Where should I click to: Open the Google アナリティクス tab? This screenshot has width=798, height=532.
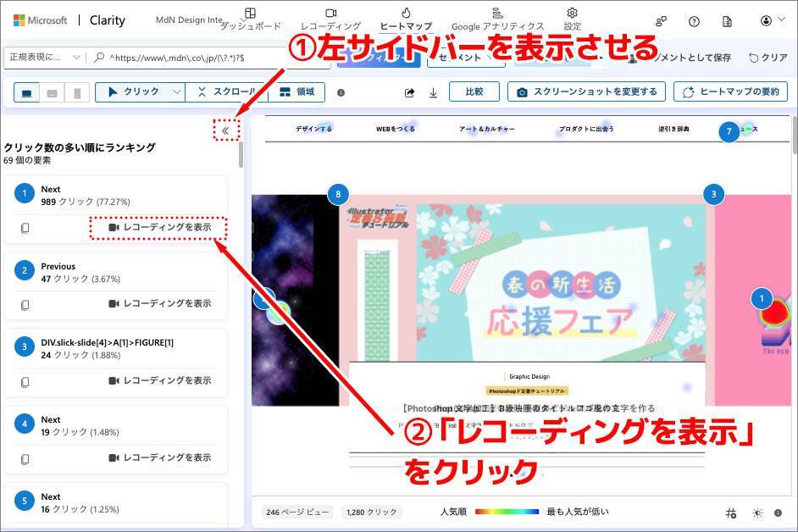[x=498, y=19]
